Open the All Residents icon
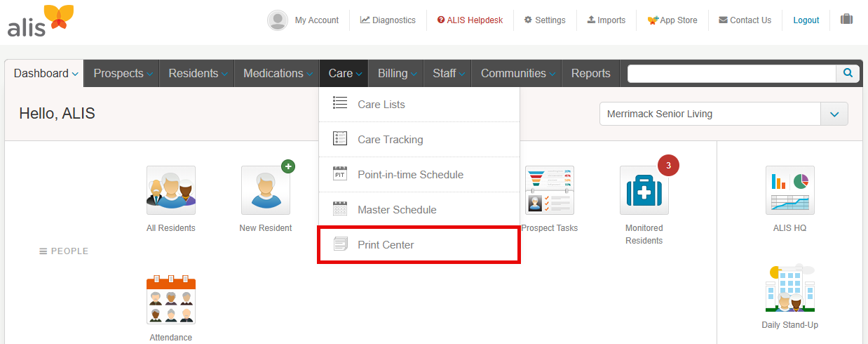 [x=170, y=190]
